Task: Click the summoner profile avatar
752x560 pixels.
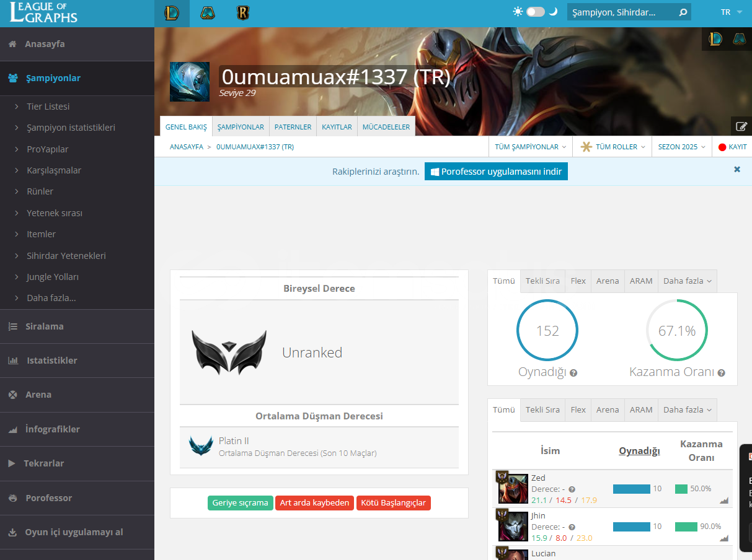Action: pos(190,82)
